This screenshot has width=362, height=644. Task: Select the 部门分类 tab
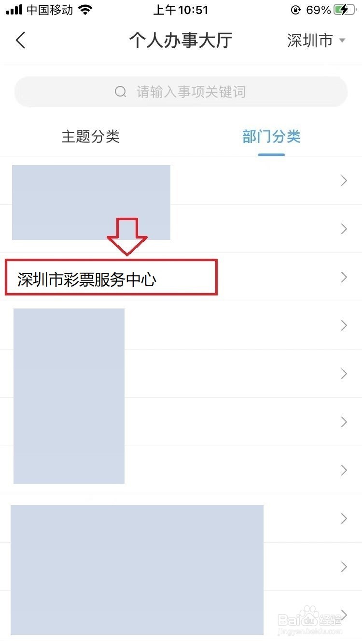271,136
